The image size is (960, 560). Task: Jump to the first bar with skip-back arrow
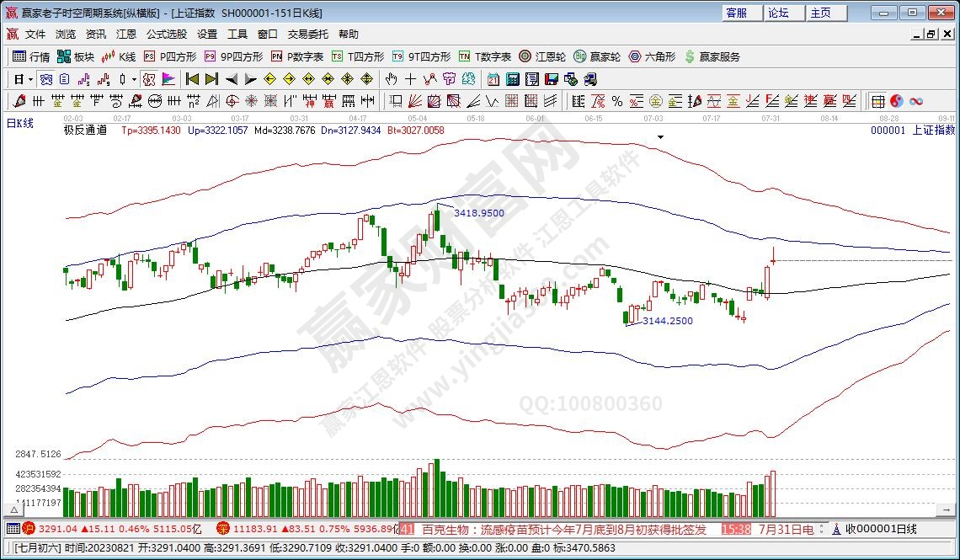(x=192, y=79)
